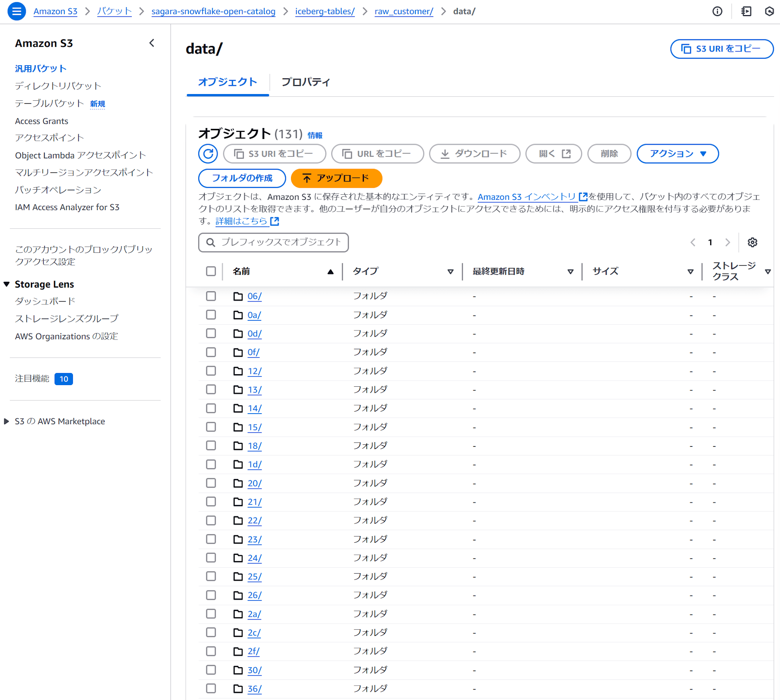Select the checkbox for folder 06/

click(211, 296)
